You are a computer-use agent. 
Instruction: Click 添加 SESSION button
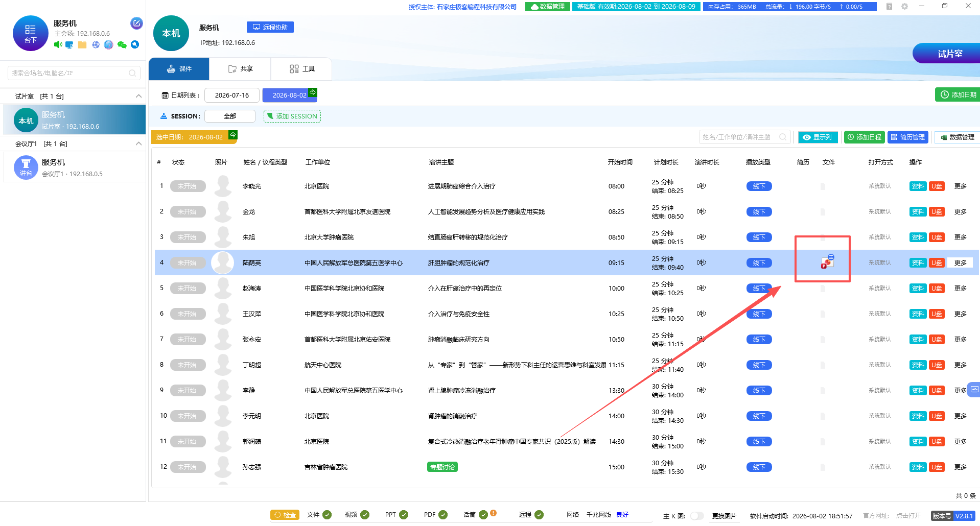tap(292, 116)
